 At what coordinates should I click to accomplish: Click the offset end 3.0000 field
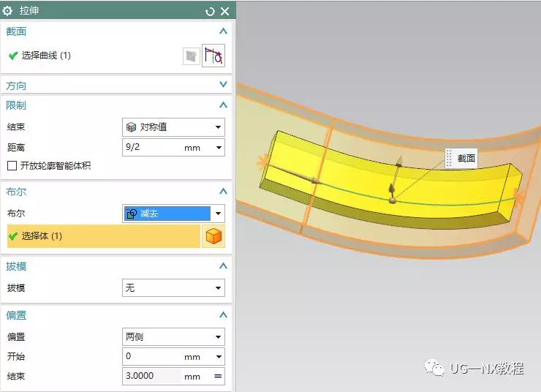click(x=152, y=377)
